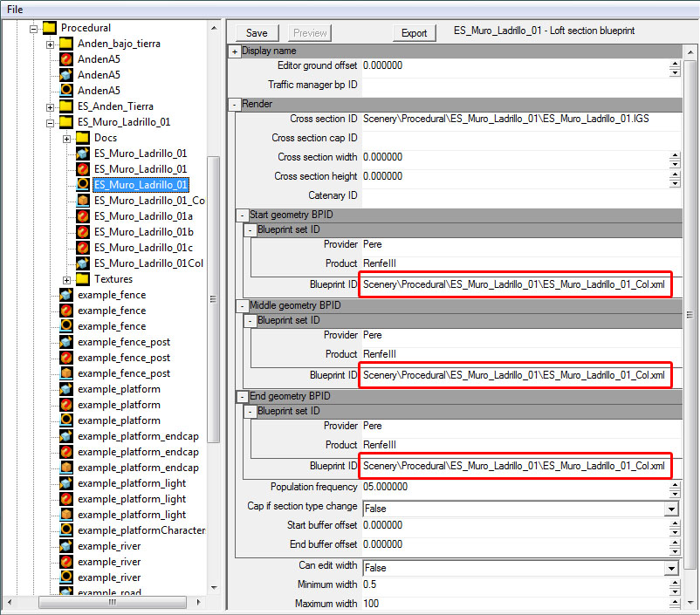Collapse the Procedural folder tree node
The height and width of the screenshot is (615, 700).
point(34,28)
